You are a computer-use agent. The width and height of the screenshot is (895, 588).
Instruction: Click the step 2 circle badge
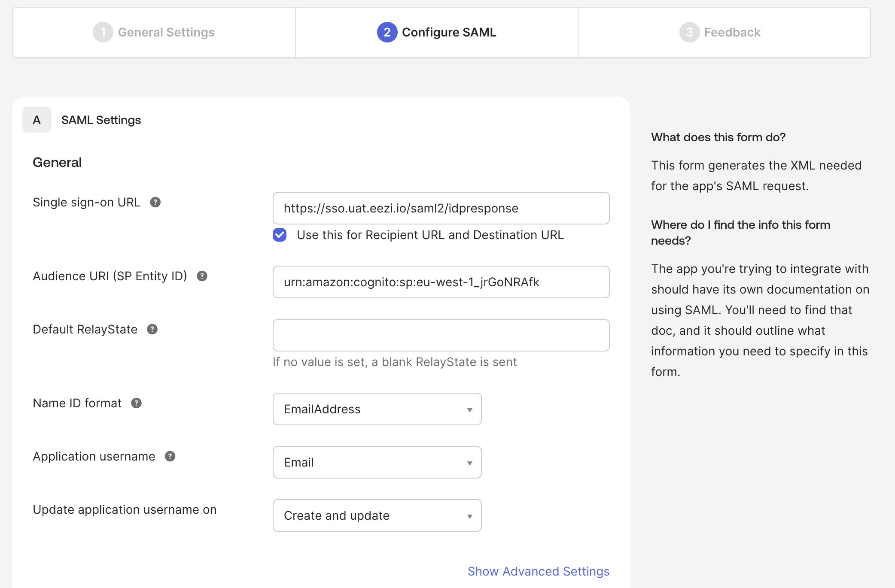[387, 32]
